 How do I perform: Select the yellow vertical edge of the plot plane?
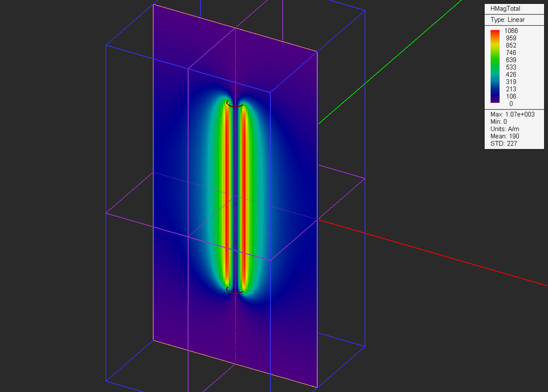pyautogui.click(x=153, y=171)
